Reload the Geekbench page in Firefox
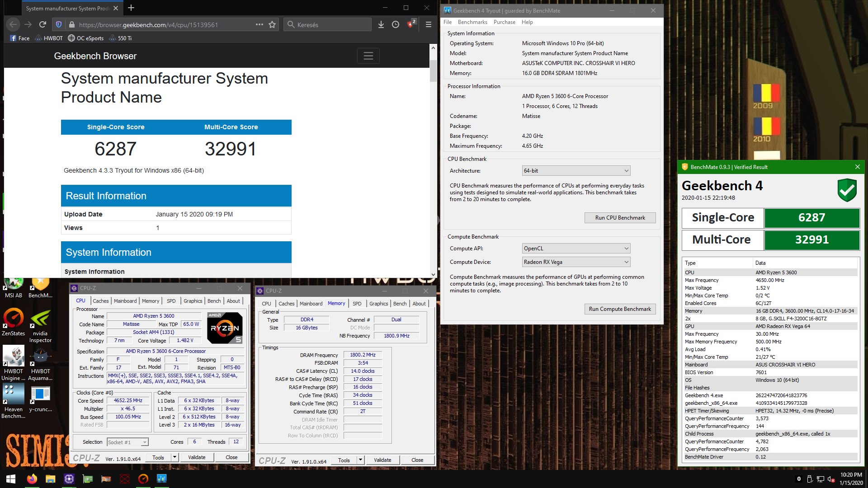 point(42,24)
